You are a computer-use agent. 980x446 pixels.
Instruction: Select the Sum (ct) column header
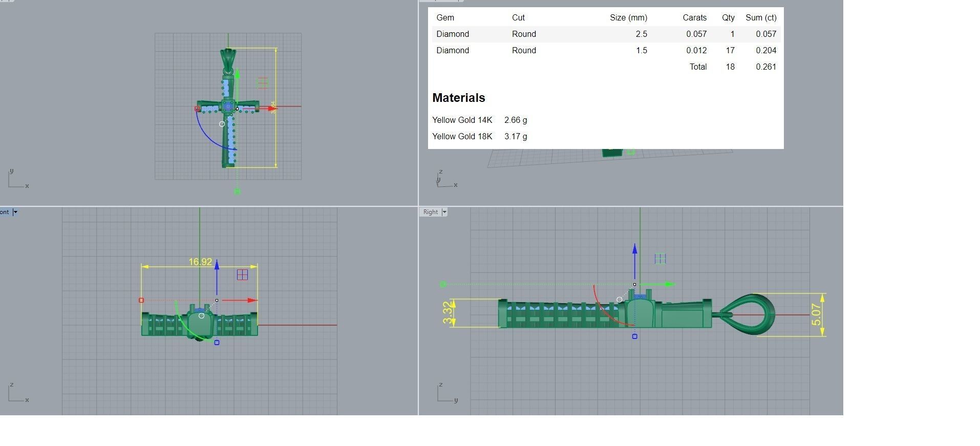[x=761, y=17]
